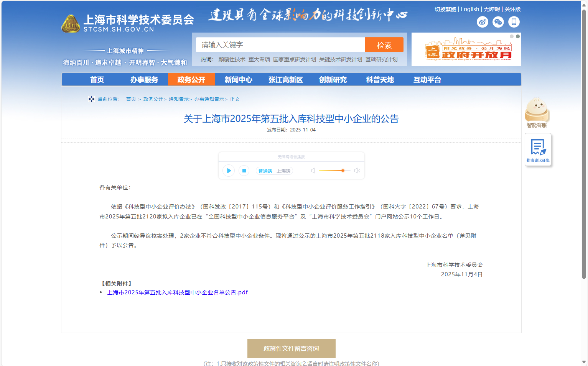Download the 入库科技型中小企业名单公告 PDF attachment
This screenshot has height=366, width=588.
pos(177,292)
